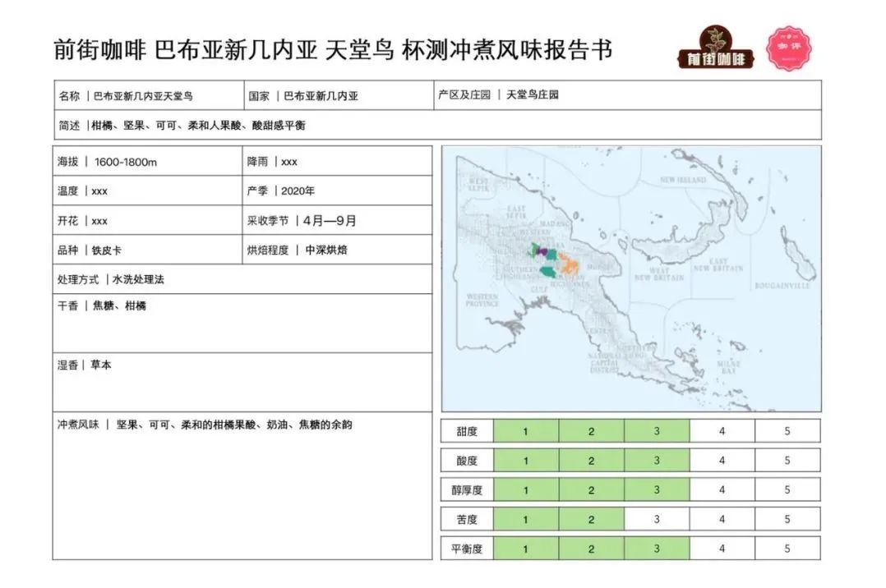Select 甜度 score 3
This screenshot has width=886, height=588.
pyautogui.click(x=657, y=431)
